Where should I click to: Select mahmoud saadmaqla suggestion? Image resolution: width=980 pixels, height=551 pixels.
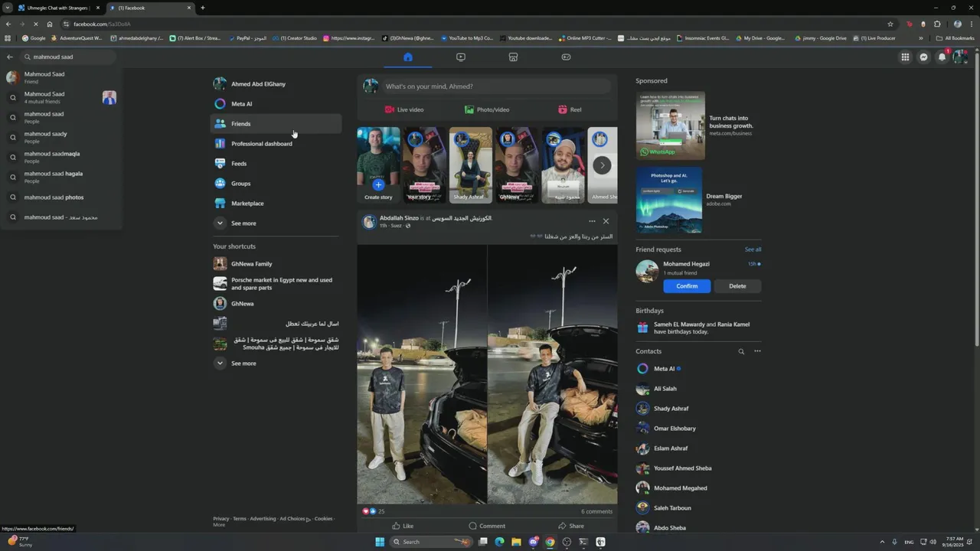61,157
